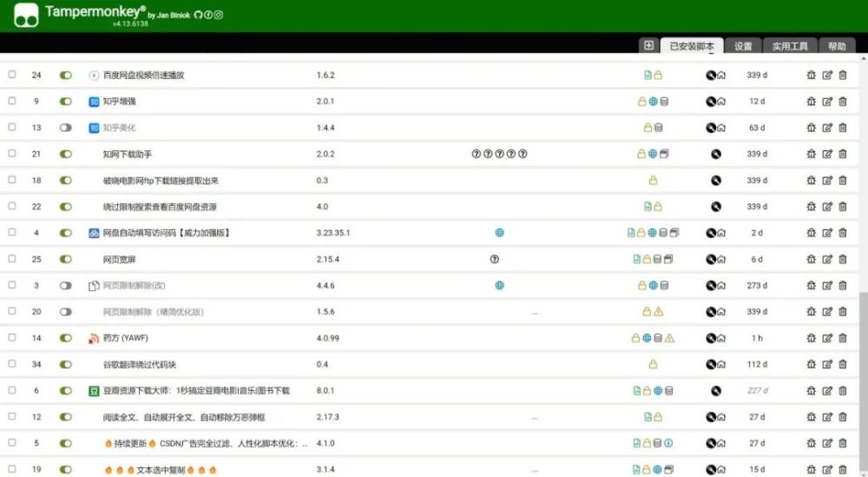Click the bug report icon for 知乎美化
This screenshot has width=868, height=477.
click(811, 128)
